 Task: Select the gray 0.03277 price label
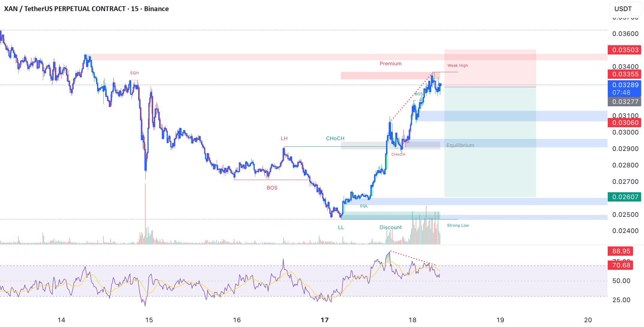coord(625,102)
